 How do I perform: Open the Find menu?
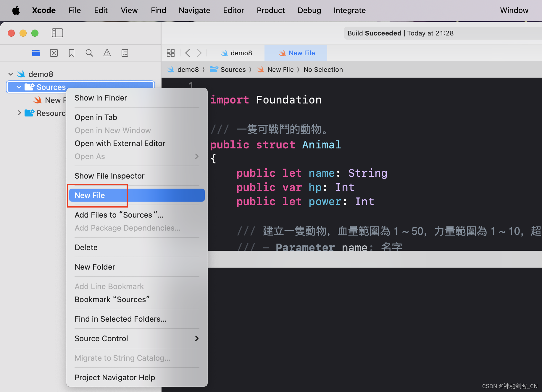pos(159,10)
